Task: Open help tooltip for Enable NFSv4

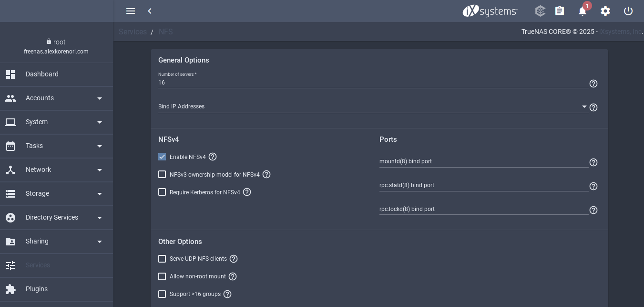Action: pyautogui.click(x=213, y=157)
